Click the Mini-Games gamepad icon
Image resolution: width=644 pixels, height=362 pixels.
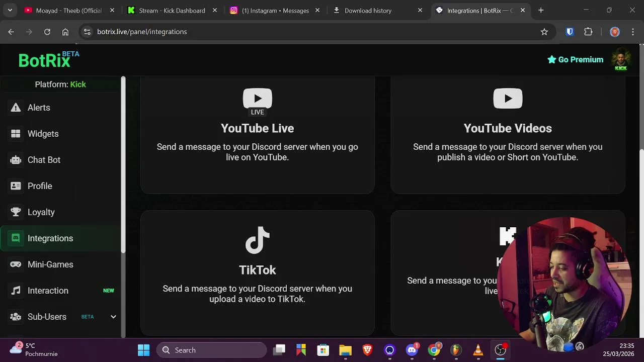click(16, 264)
